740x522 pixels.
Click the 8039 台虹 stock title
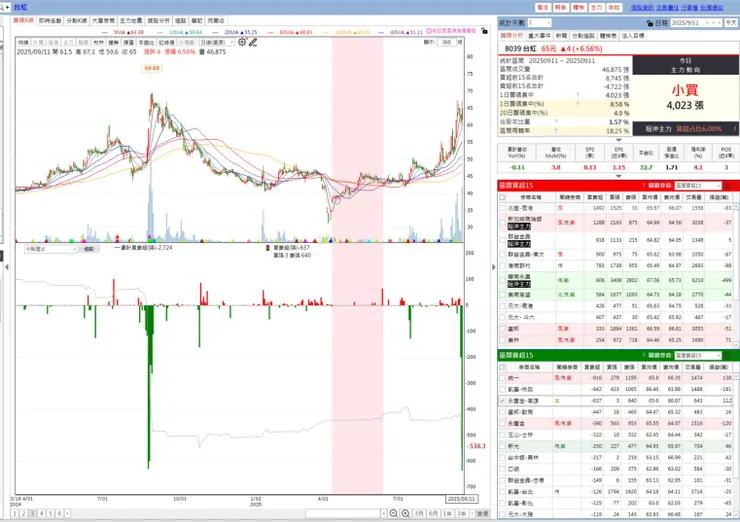coord(521,49)
